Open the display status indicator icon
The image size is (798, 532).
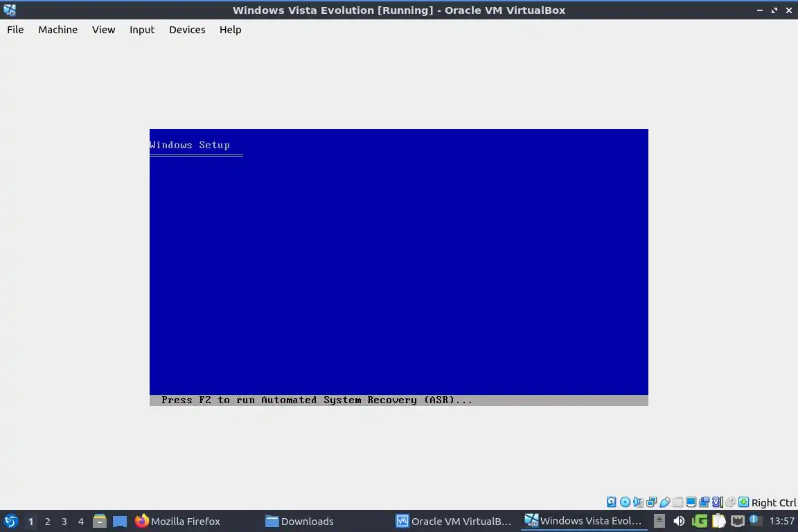pyautogui.click(x=691, y=502)
